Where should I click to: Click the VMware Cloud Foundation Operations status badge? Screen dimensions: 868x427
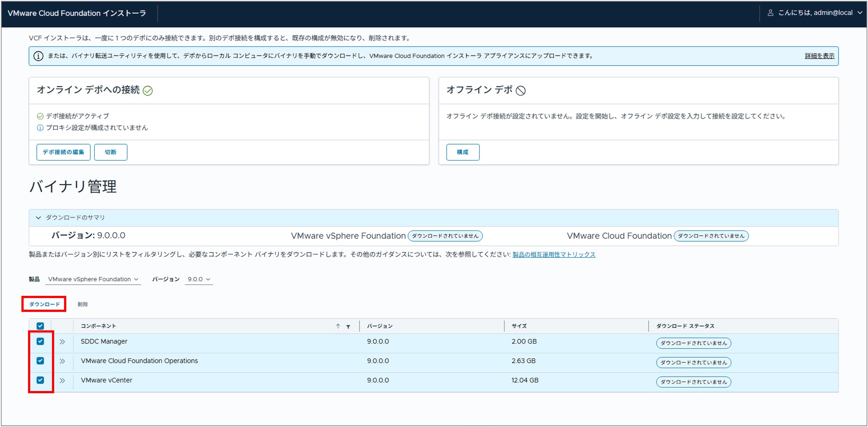pos(694,363)
